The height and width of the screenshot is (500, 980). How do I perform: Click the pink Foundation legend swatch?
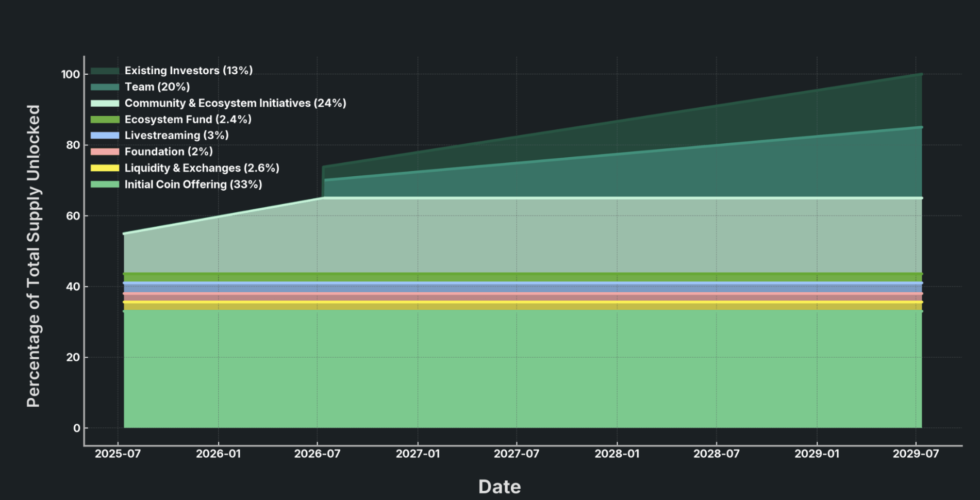point(105,152)
